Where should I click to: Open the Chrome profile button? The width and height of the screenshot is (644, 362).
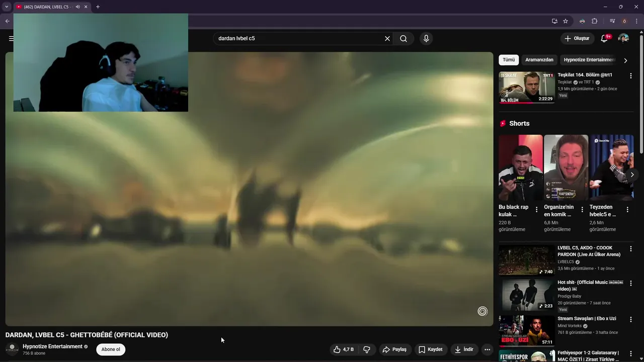(x=624, y=21)
